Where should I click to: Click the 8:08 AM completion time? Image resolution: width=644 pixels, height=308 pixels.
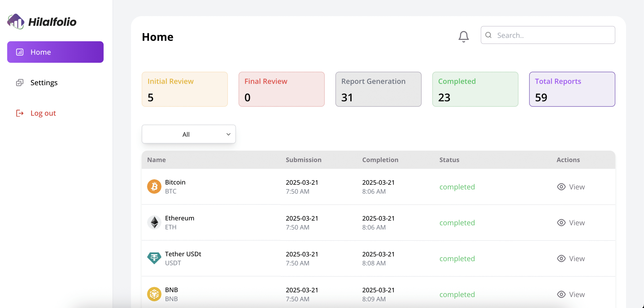374,263
